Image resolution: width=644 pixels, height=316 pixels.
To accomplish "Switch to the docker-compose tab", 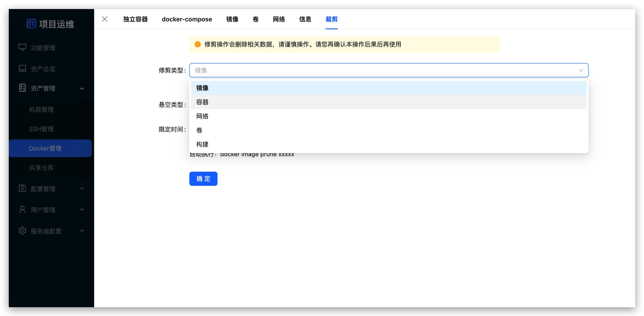I will [187, 19].
